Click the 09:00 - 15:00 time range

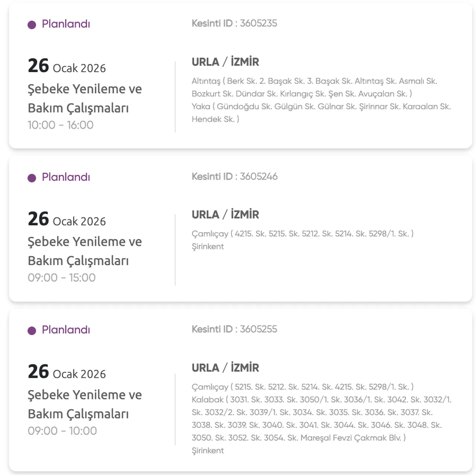tap(62, 278)
